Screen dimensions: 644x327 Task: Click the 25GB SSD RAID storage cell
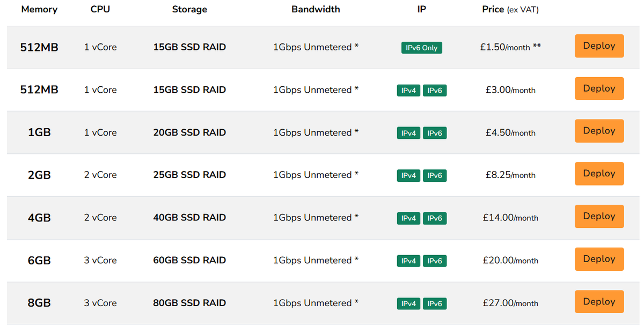pyautogui.click(x=189, y=175)
